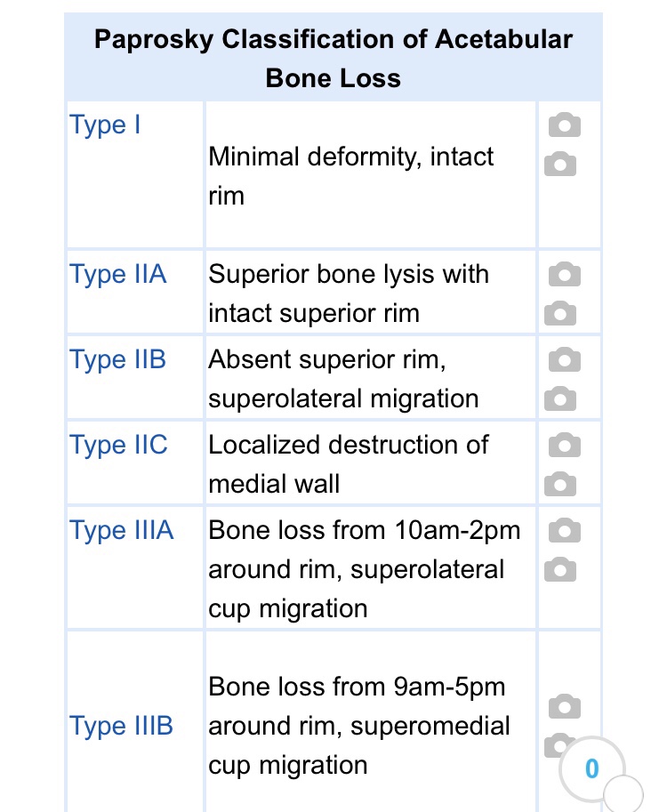Viewport: 667px width, 812px height.
Task: Open the Type IIB link
Action: tap(117, 359)
